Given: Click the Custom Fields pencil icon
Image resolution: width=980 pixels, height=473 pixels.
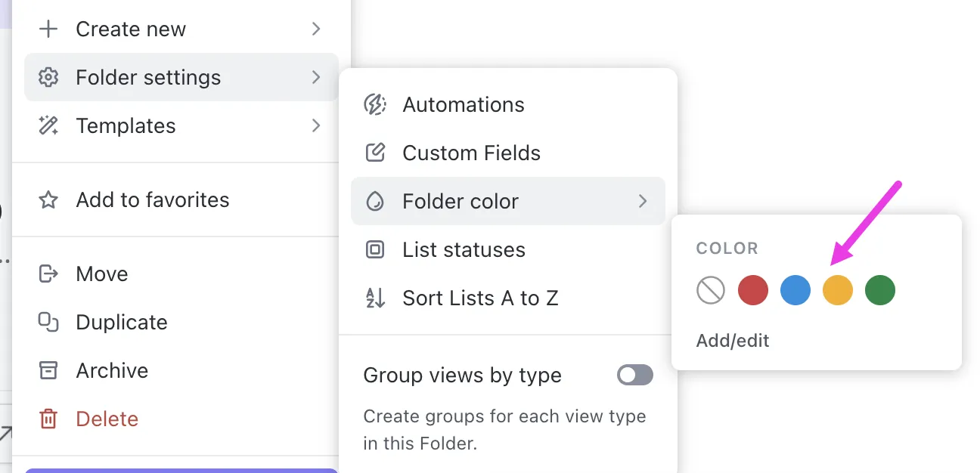Looking at the screenshot, I should (x=375, y=153).
